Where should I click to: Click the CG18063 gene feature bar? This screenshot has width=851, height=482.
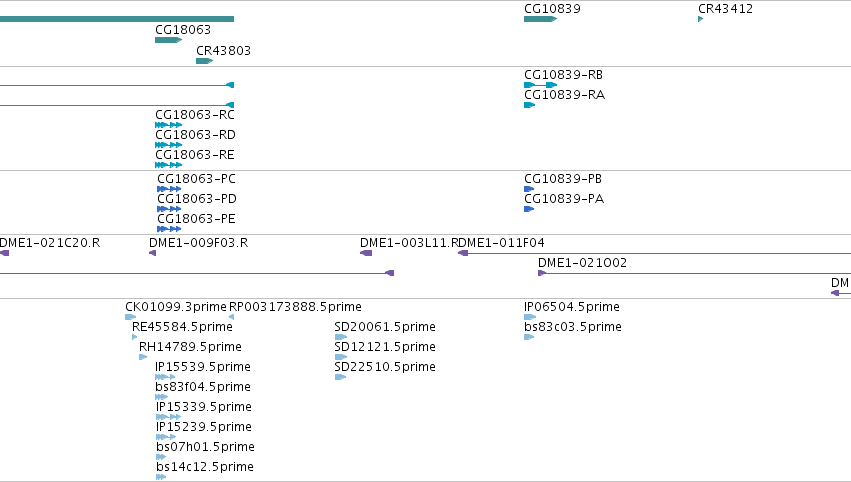(168, 40)
